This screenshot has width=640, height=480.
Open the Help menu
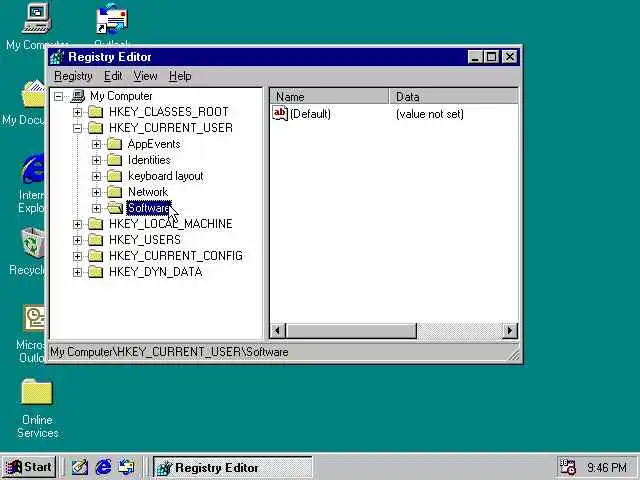click(x=180, y=76)
